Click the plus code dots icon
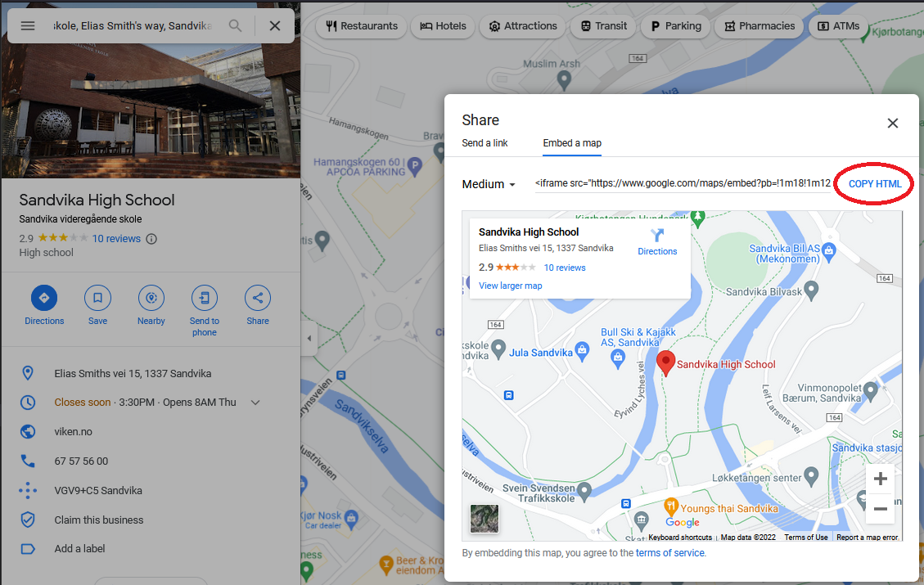924x585 pixels. (28, 490)
